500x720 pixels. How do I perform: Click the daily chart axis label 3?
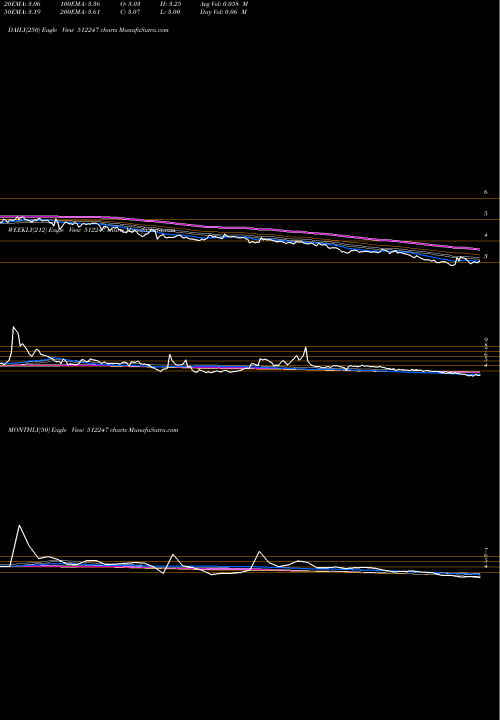[486, 256]
